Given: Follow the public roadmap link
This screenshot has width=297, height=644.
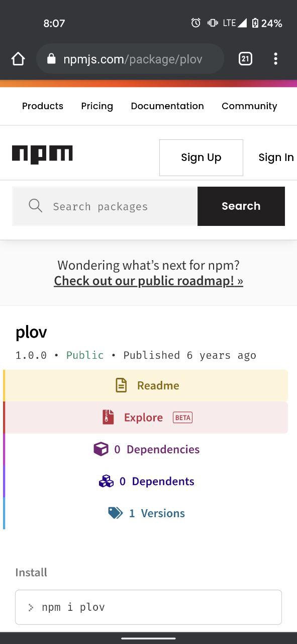Looking at the screenshot, I should (149, 281).
